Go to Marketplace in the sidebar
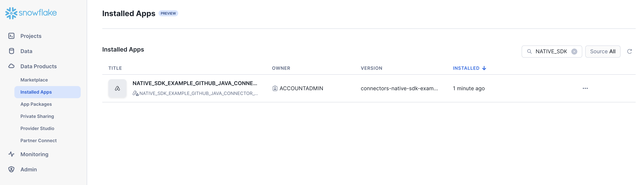Viewport: 644px width, 185px height. point(34,80)
